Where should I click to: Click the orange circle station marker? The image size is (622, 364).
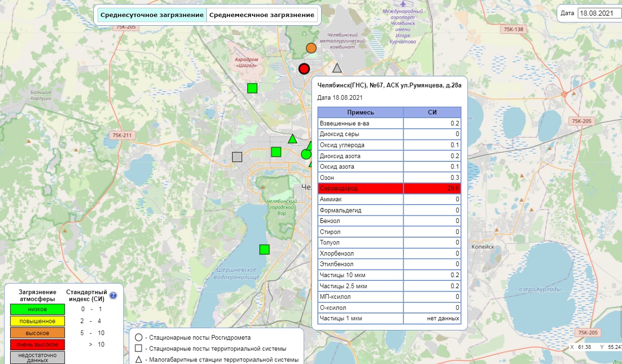coord(311,48)
